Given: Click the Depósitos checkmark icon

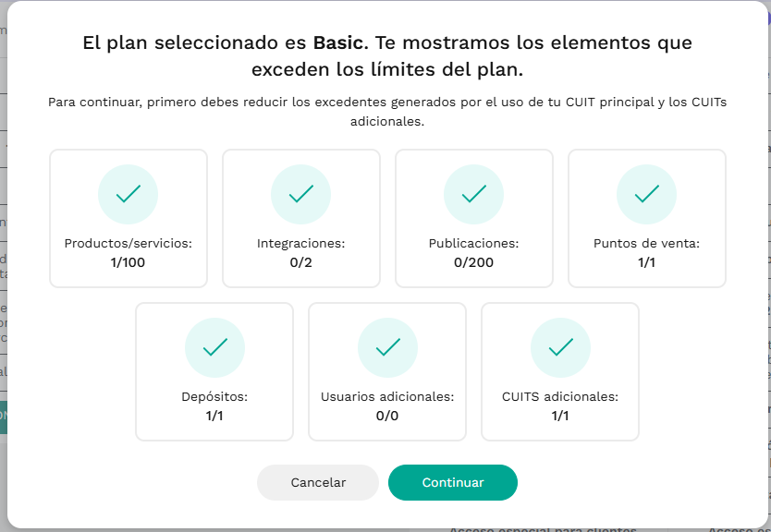Looking at the screenshot, I should click(x=214, y=347).
